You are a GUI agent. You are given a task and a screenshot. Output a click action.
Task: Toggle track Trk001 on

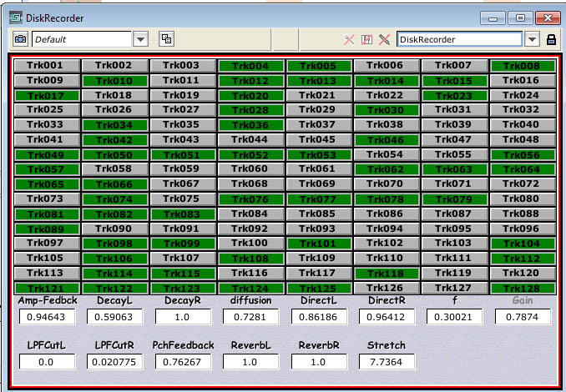(x=47, y=66)
